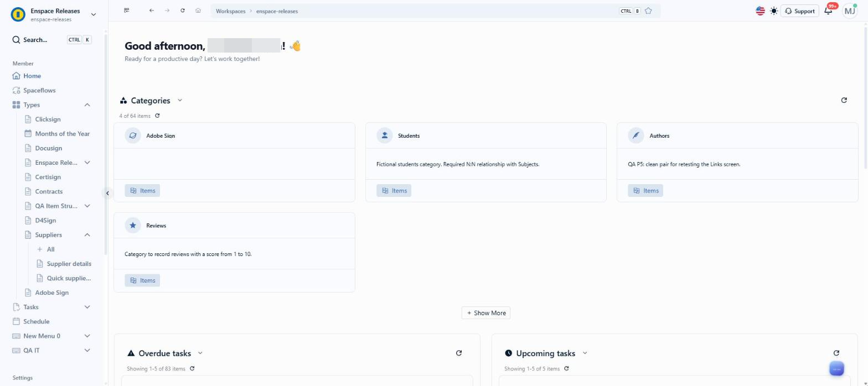
Task: Click the enspace-releases breadcrumb
Action: coord(277,11)
